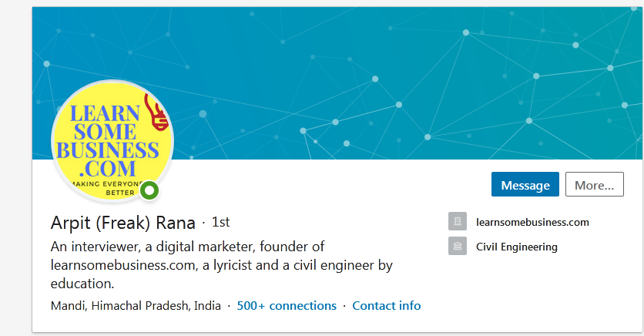Click the location Mandi, Himachal Pradesh, India
This screenshot has height=336, width=644.
(x=136, y=306)
